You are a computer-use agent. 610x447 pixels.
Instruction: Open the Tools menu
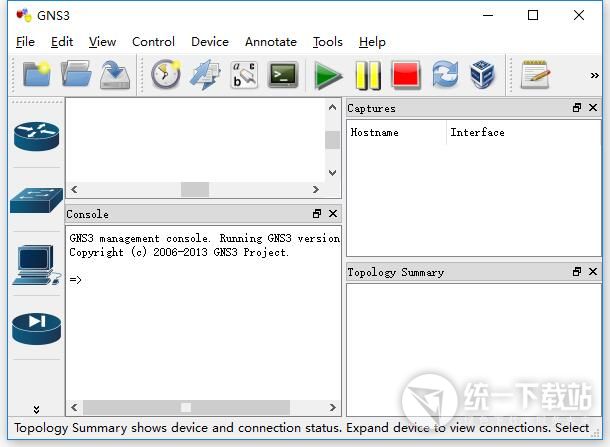coord(328,42)
